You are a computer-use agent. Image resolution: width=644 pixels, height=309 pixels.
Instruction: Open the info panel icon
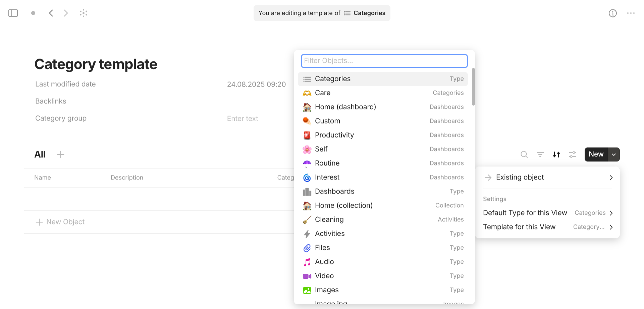coord(613,13)
